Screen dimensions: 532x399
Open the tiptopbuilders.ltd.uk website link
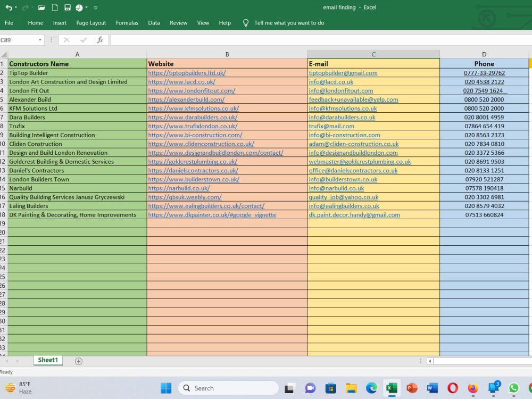(x=187, y=73)
